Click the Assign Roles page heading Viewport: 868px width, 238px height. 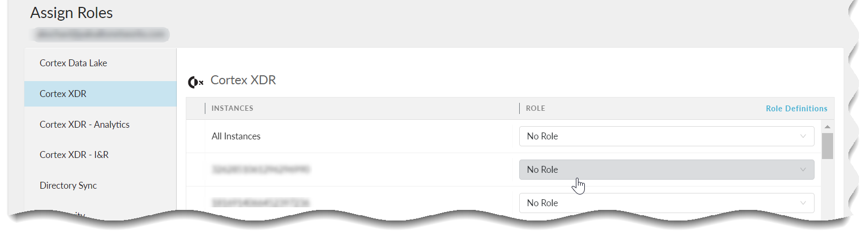tap(71, 13)
